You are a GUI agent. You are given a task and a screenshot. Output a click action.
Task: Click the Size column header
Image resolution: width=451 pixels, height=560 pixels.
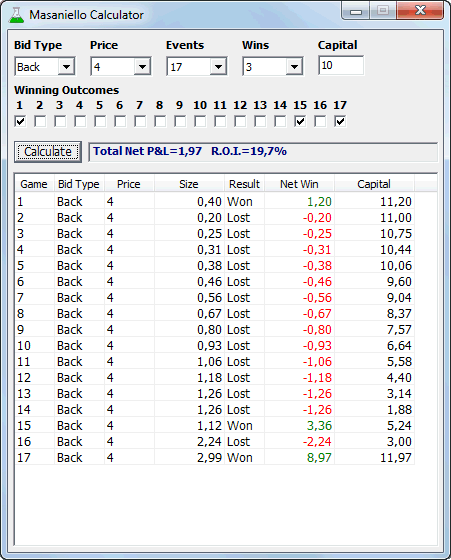(189, 184)
